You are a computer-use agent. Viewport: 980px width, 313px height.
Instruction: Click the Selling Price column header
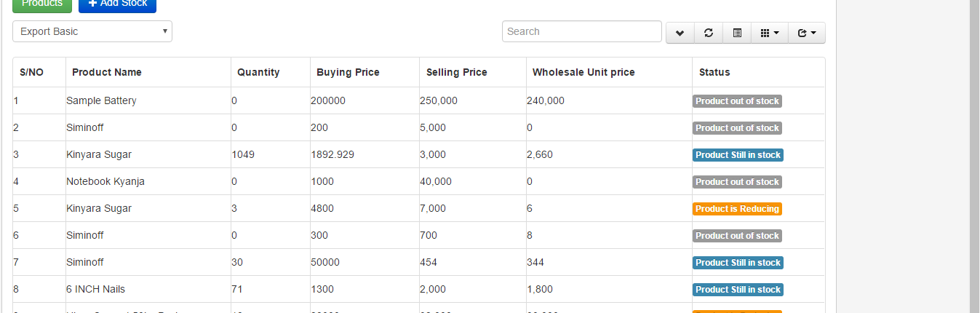(456, 72)
